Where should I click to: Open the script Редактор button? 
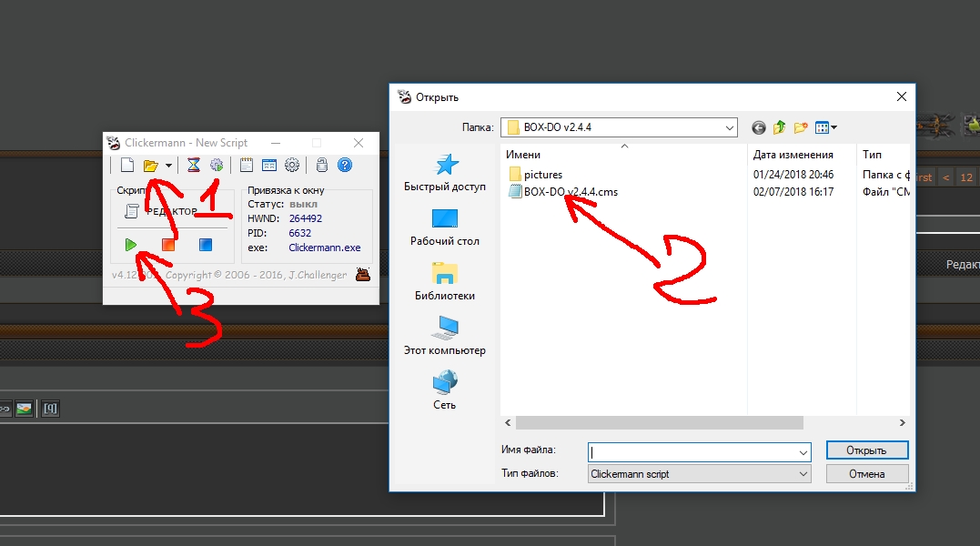tap(161, 211)
